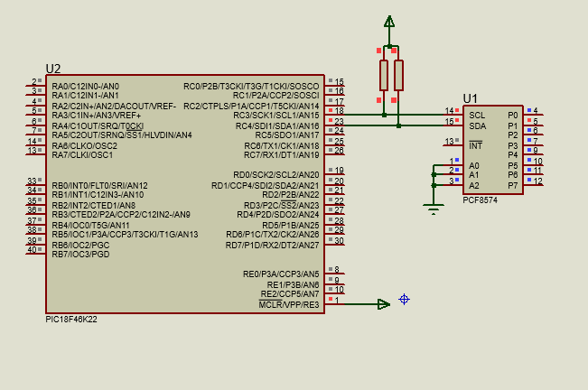588x390 pixels.
Task: Click the MCLR/VPP/RE3 pin label
Action: (289, 305)
